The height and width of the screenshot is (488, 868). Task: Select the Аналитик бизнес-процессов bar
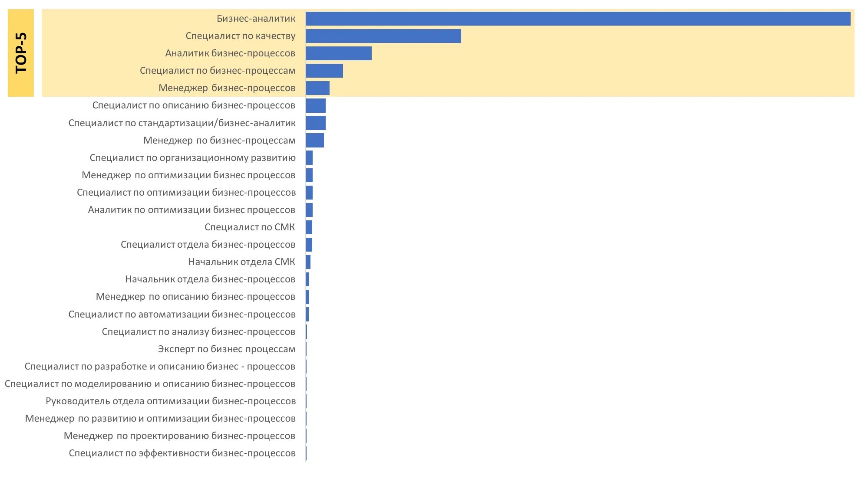point(339,53)
